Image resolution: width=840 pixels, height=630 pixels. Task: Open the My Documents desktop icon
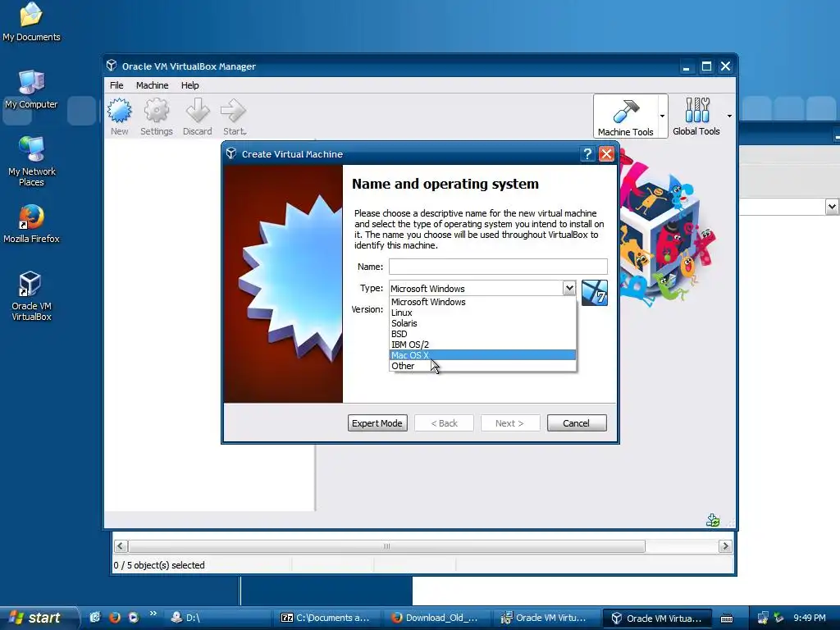click(x=31, y=22)
